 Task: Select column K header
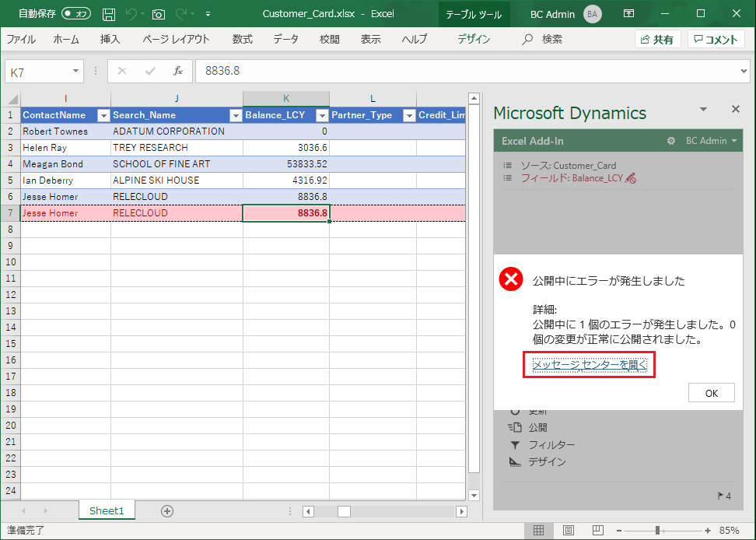286,99
